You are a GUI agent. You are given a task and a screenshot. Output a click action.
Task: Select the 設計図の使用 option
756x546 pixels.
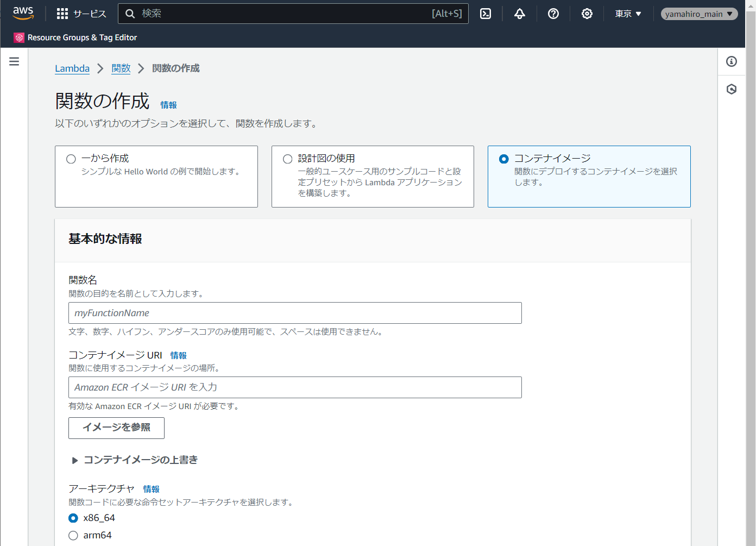click(x=287, y=159)
